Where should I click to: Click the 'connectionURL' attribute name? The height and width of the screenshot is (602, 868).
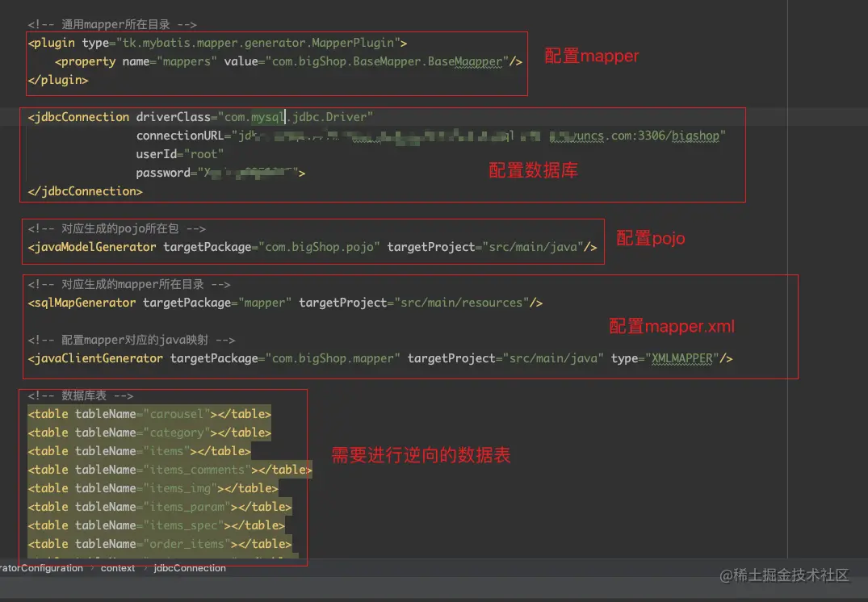pyautogui.click(x=180, y=136)
